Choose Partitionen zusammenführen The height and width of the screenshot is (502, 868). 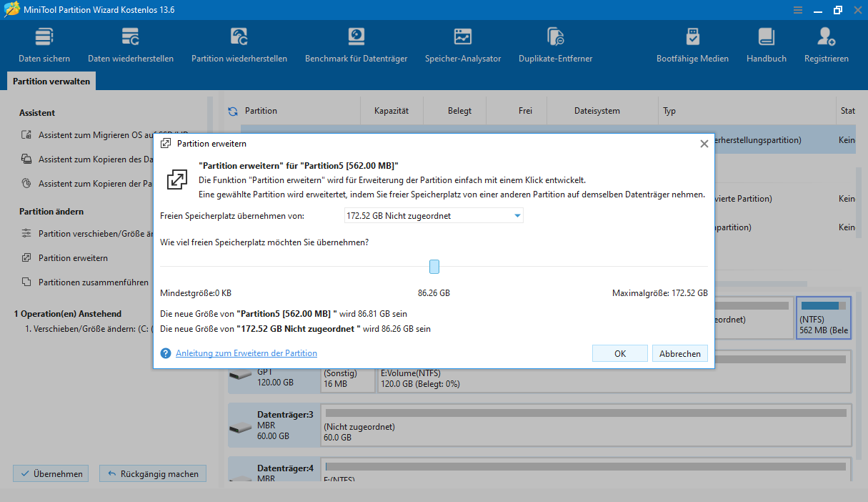tap(94, 282)
